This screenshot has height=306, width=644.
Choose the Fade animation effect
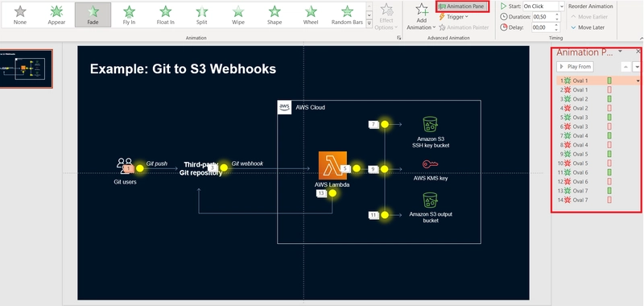pyautogui.click(x=93, y=14)
